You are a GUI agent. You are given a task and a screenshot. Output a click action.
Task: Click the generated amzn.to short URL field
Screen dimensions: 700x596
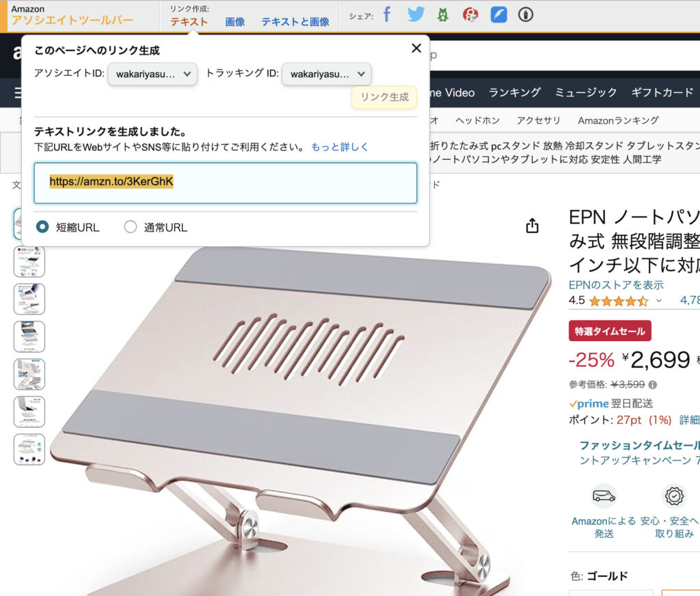(226, 183)
